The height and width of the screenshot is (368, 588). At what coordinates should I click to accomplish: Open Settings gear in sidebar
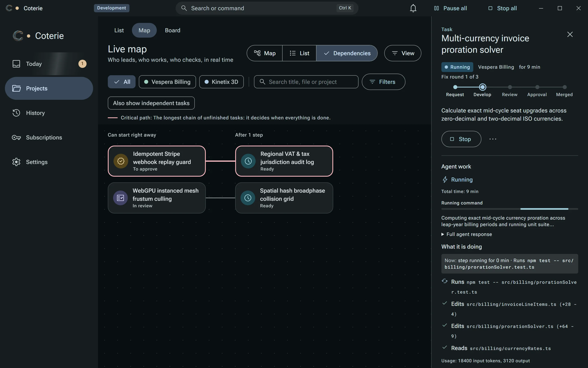pyautogui.click(x=49, y=162)
